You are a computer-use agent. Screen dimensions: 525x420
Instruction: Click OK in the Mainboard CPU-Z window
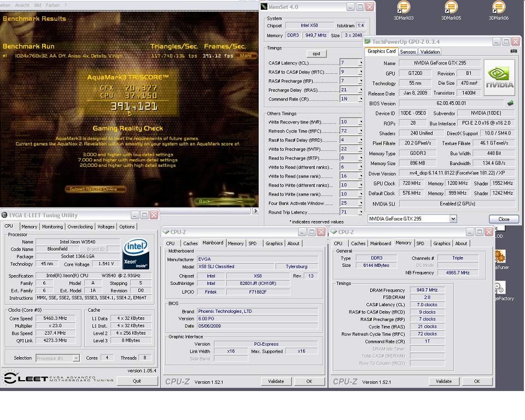(x=309, y=381)
